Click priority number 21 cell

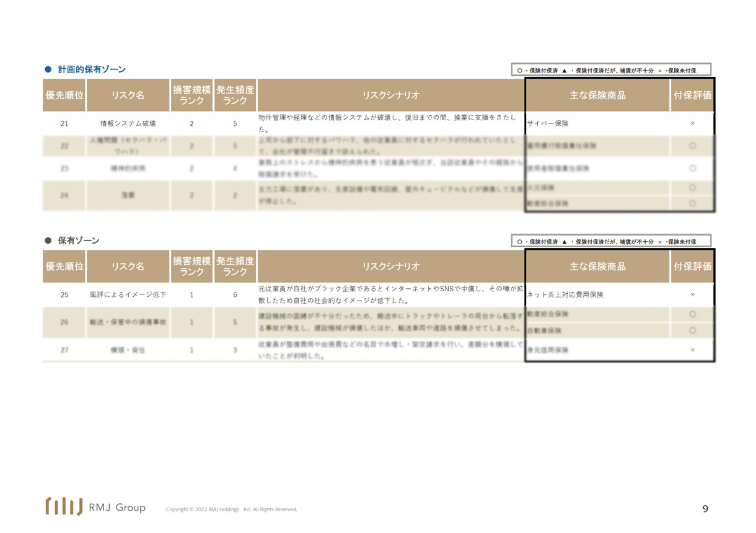click(64, 124)
